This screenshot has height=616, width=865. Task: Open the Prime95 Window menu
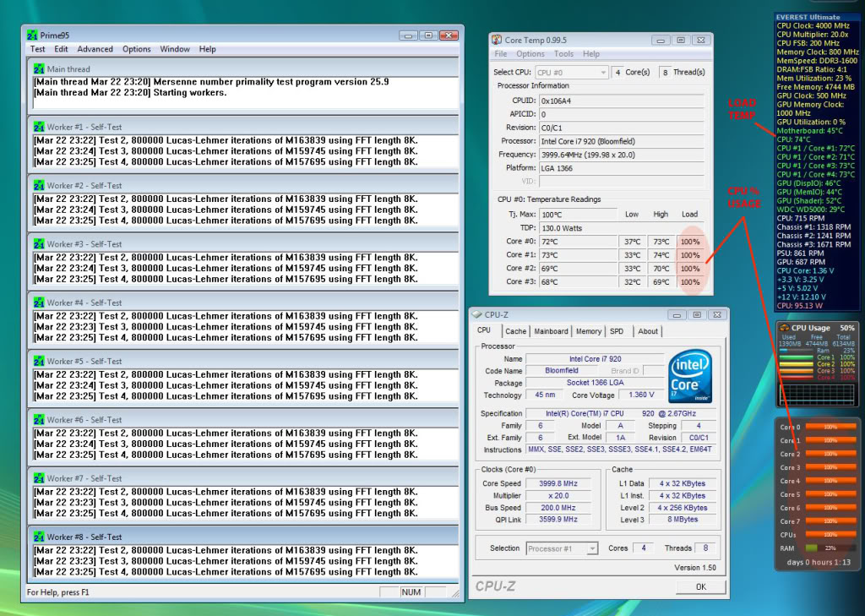[175, 49]
